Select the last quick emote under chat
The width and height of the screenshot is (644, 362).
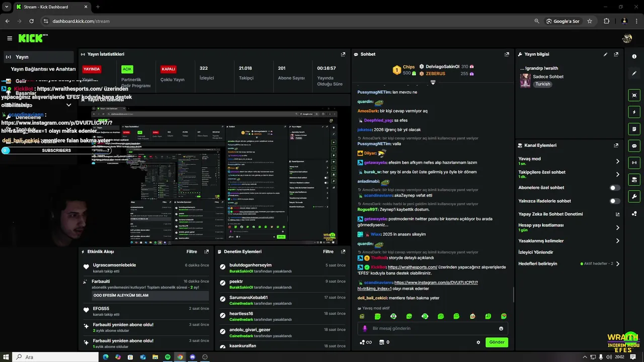pyautogui.click(x=504, y=316)
